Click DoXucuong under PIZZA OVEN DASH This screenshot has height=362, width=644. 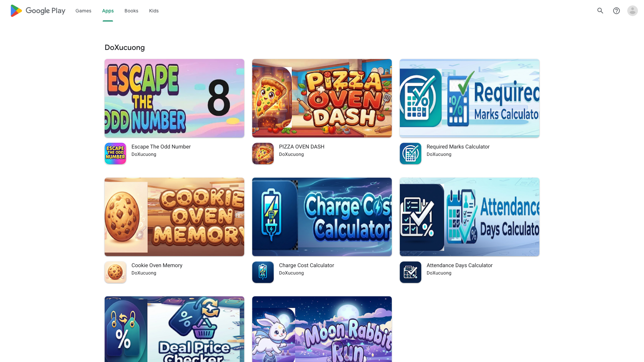[291, 155]
